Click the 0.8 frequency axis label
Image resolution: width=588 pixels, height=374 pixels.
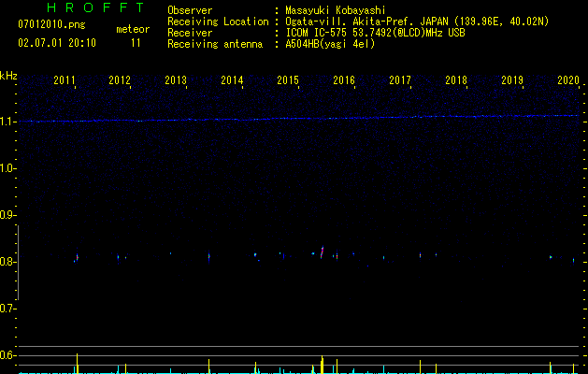tap(7, 262)
